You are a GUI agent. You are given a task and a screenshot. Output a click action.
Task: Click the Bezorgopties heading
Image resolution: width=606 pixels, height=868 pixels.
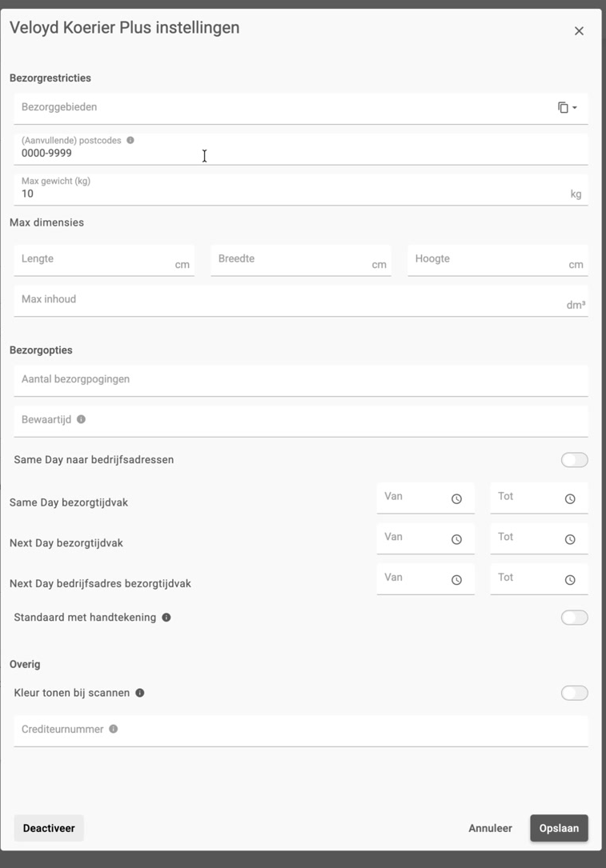41,350
